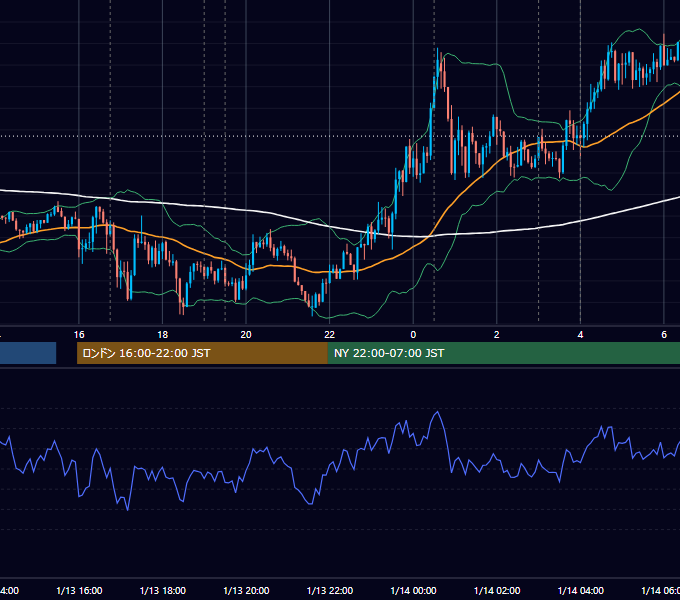Click the ロンドン 16:00-22:00 JST session bar
This screenshot has height=600, width=680.
(x=202, y=353)
